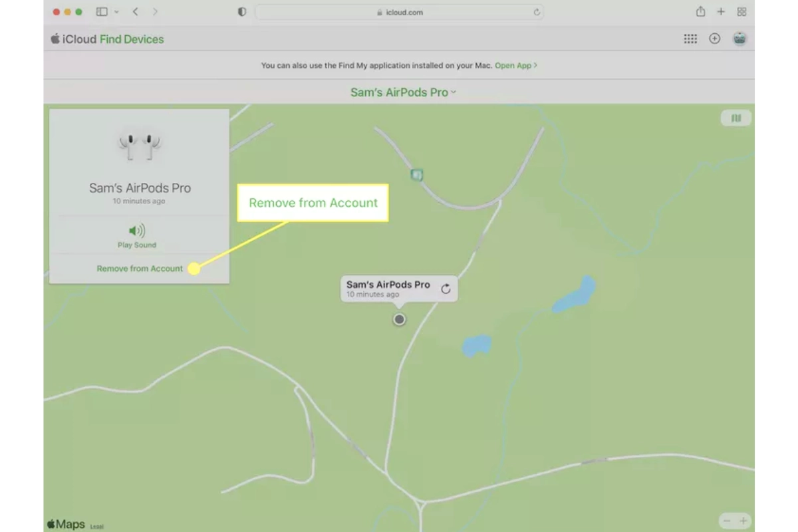The height and width of the screenshot is (532, 798).
Task: Zoom in on the map
Action: 743,521
